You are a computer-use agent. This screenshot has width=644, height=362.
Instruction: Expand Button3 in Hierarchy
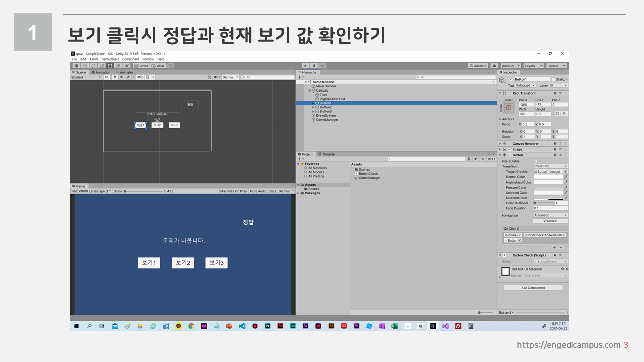[x=313, y=111]
